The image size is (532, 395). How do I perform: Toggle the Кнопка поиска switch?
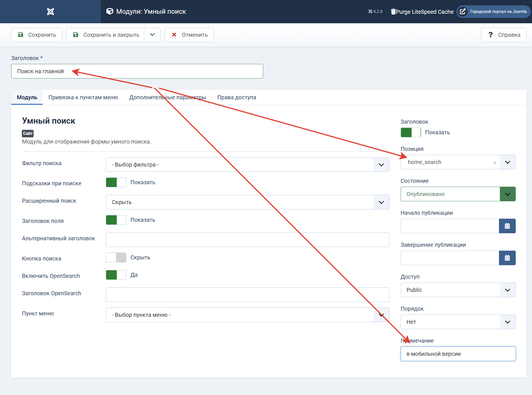pyautogui.click(x=116, y=257)
